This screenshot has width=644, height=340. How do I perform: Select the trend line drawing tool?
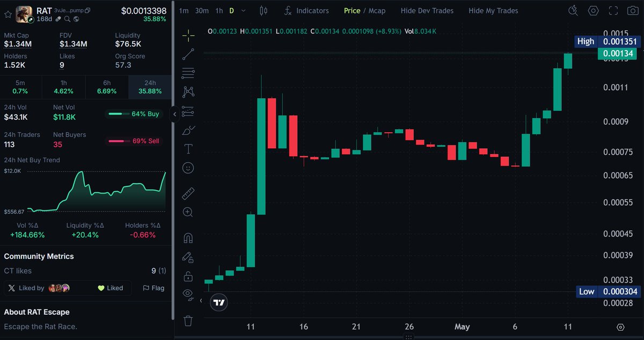tap(188, 54)
